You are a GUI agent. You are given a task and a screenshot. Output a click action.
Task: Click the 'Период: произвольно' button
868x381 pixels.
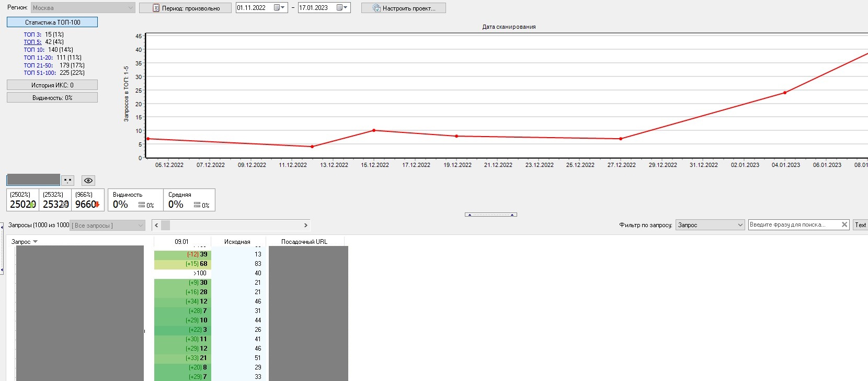point(186,8)
